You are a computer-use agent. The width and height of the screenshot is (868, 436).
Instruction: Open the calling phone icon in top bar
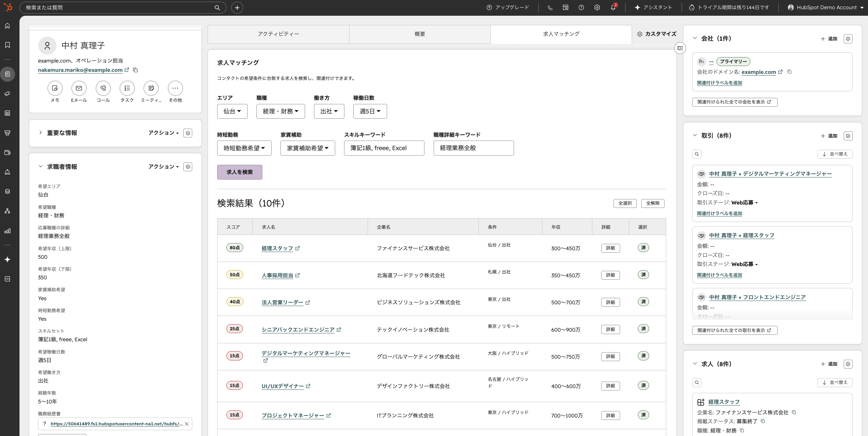pos(550,8)
